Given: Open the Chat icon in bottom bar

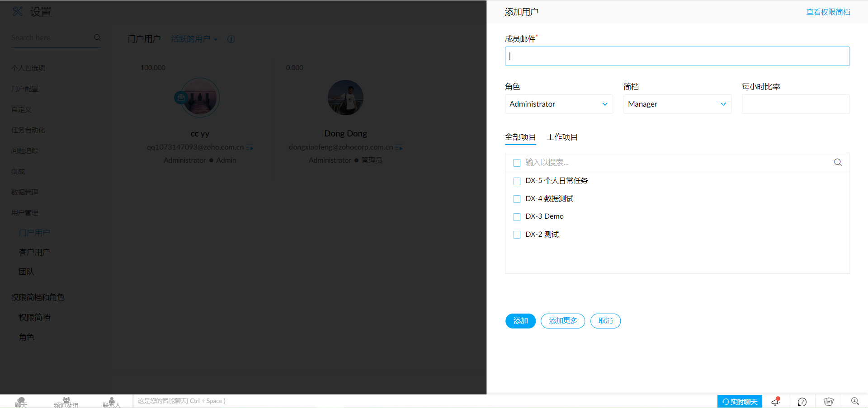Looking at the screenshot, I should click(x=21, y=402).
